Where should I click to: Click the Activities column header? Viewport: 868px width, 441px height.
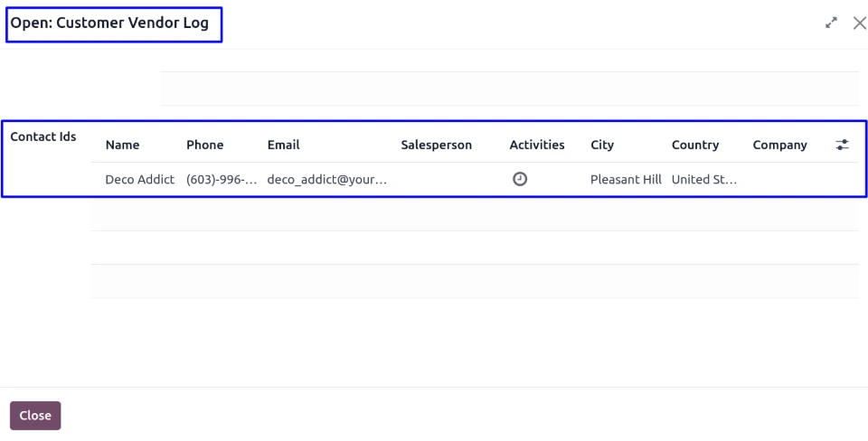click(536, 145)
